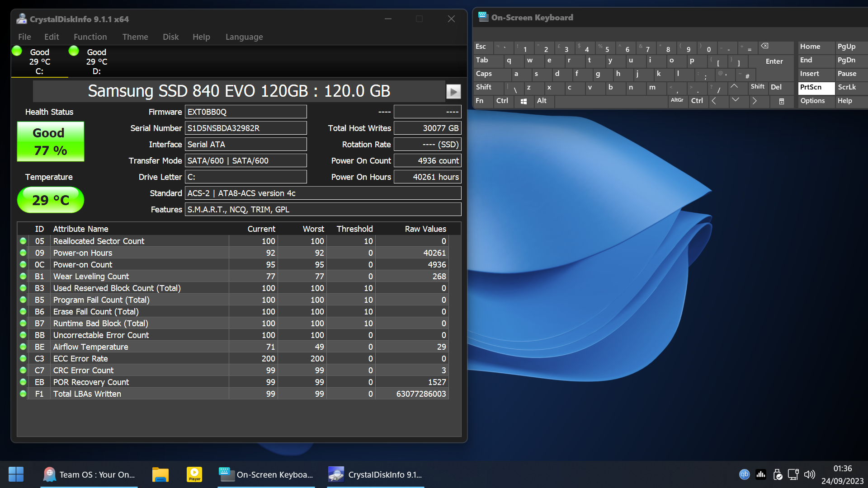Click the Firmware field EXT0BB0Q
This screenshot has width=868, height=488.
click(x=245, y=112)
